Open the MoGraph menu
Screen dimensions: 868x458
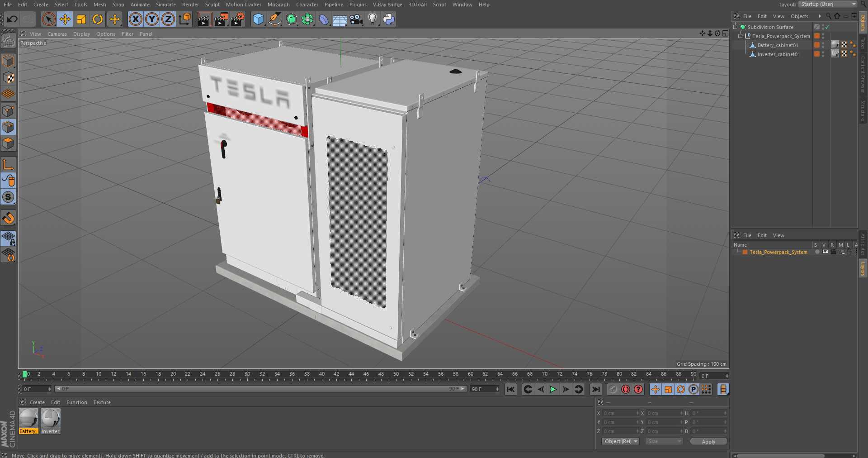(278, 5)
